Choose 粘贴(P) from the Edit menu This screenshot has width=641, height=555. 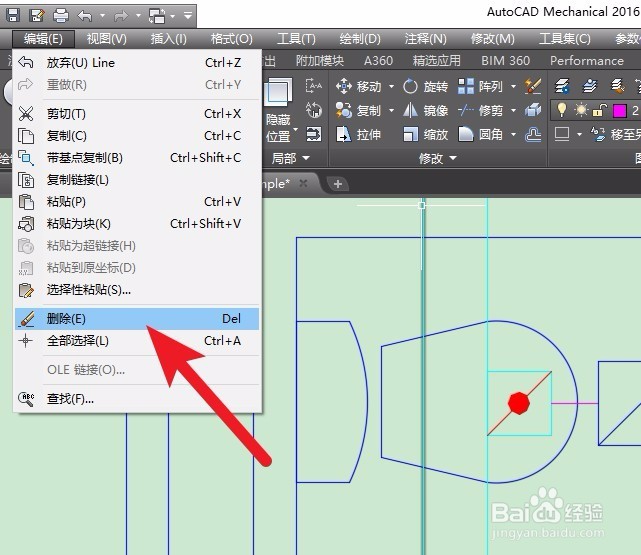pos(137,202)
